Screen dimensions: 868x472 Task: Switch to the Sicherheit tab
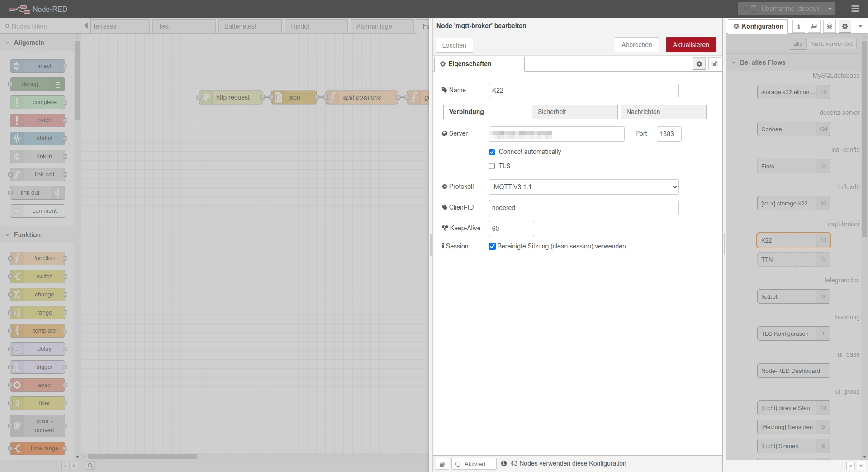pyautogui.click(x=574, y=112)
